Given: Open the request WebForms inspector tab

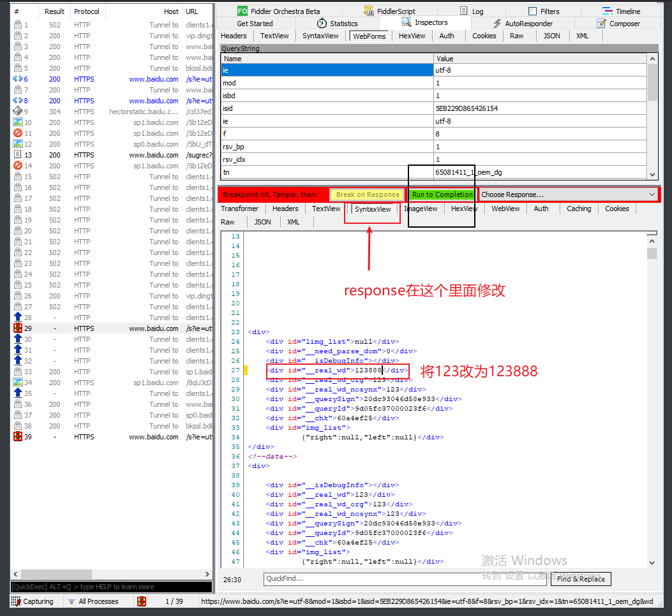Looking at the screenshot, I should coord(370,36).
